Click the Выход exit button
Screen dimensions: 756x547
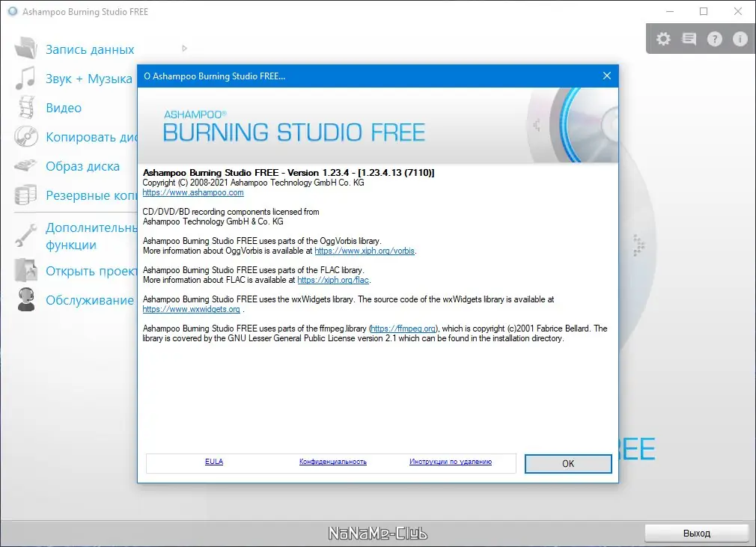coord(697,533)
